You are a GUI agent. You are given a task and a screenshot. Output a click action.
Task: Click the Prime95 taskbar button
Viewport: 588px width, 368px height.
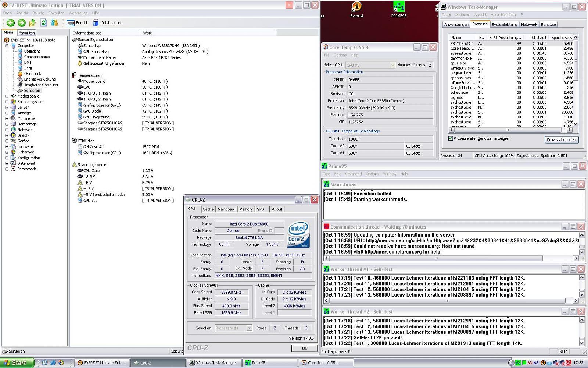(270, 363)
